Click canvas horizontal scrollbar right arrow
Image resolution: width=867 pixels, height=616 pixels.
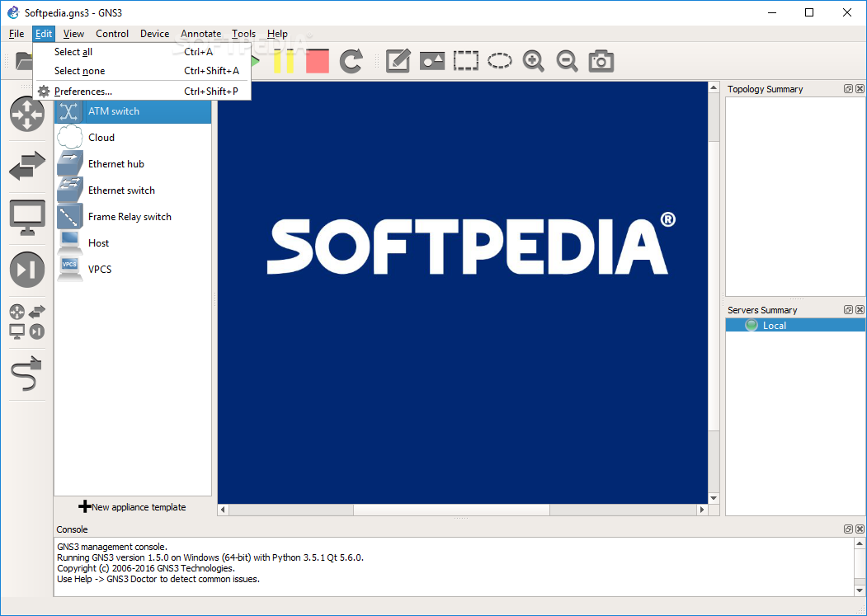(x=702, y=510)
